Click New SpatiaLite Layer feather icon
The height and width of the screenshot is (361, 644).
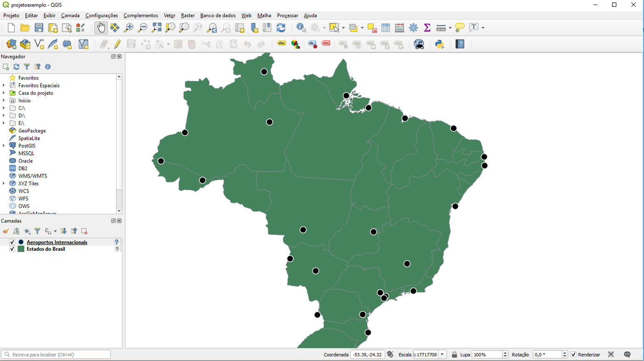[53, 44]
